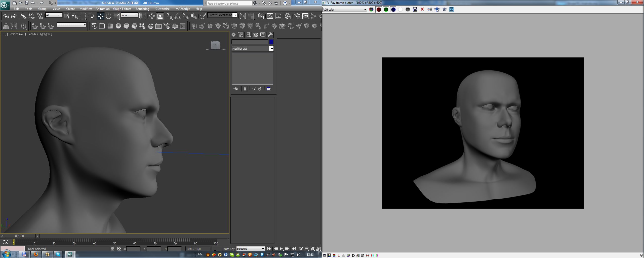Screen dimensions: 644x258
Task: Open Schematic View from main toolbar
Action: pyautogui.click(x=278, y=16)
